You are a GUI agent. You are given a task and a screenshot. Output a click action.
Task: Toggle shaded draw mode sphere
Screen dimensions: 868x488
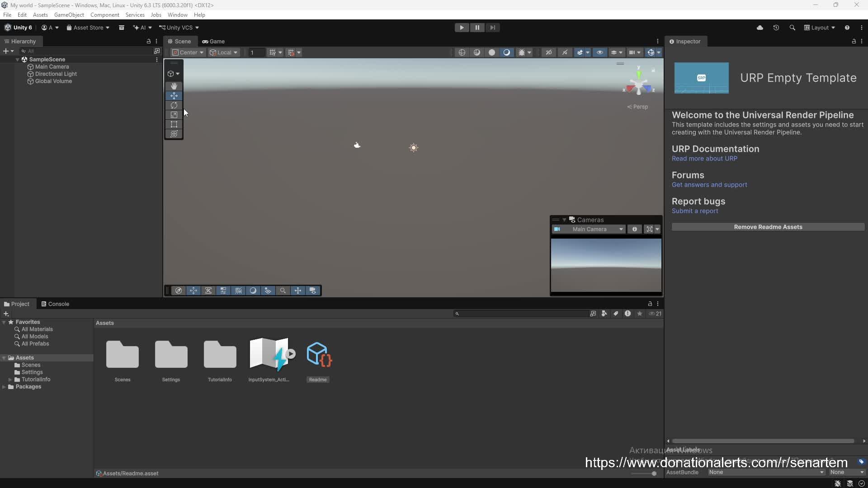coord(507,52)
